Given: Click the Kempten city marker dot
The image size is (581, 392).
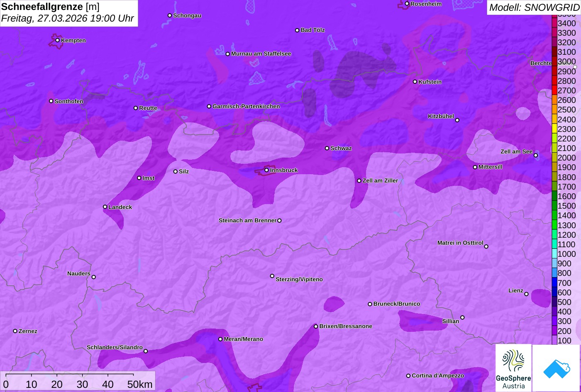Looking at the screenshot, I should 57,40.
